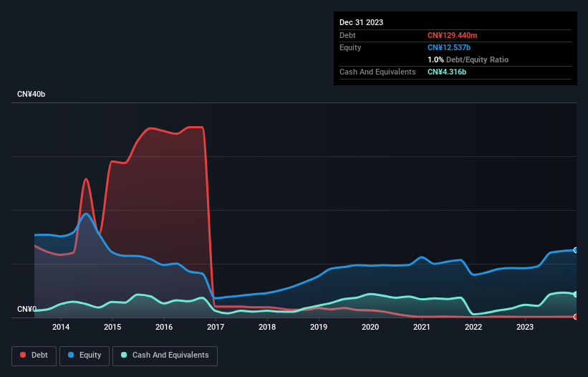Viewport: 588px width, 377px height.
Task: Click the Dec 31 2023 tooltip date
Action: point(361,22)
